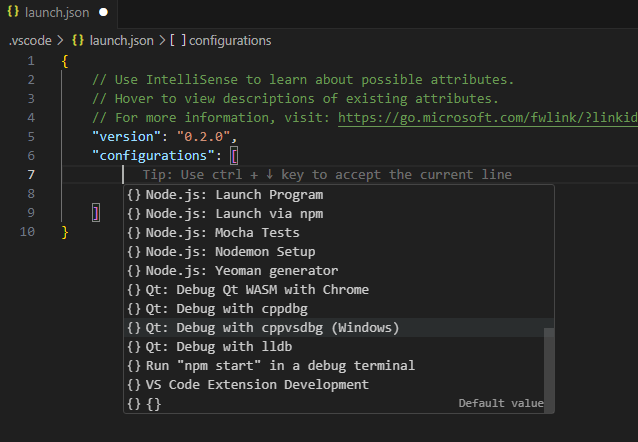Pick Node.js: Yeoman generator snippet
This screenshot has width=638, height=442.
coord(339,271)
